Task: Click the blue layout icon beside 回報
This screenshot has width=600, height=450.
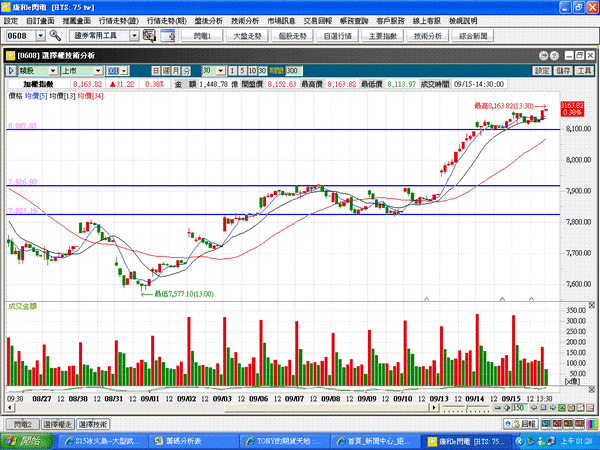Action: [x=546, y=424]
